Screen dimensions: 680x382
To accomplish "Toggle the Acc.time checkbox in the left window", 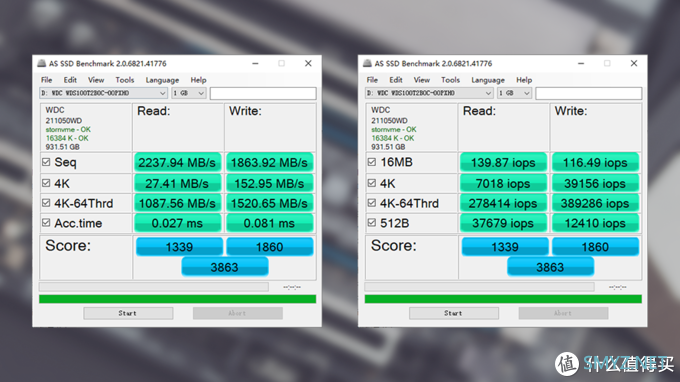I will click(x=46, y=223).
